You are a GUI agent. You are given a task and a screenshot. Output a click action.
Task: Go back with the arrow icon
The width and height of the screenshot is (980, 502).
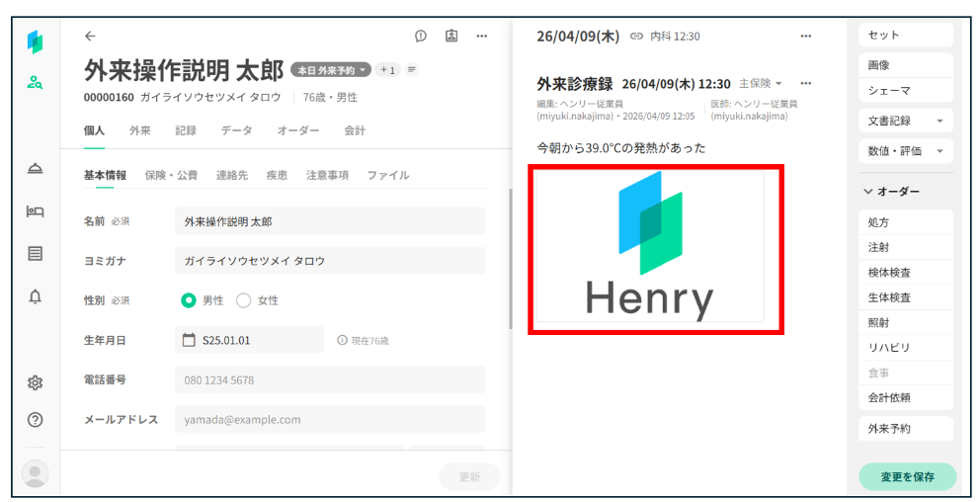click(90, 37)
